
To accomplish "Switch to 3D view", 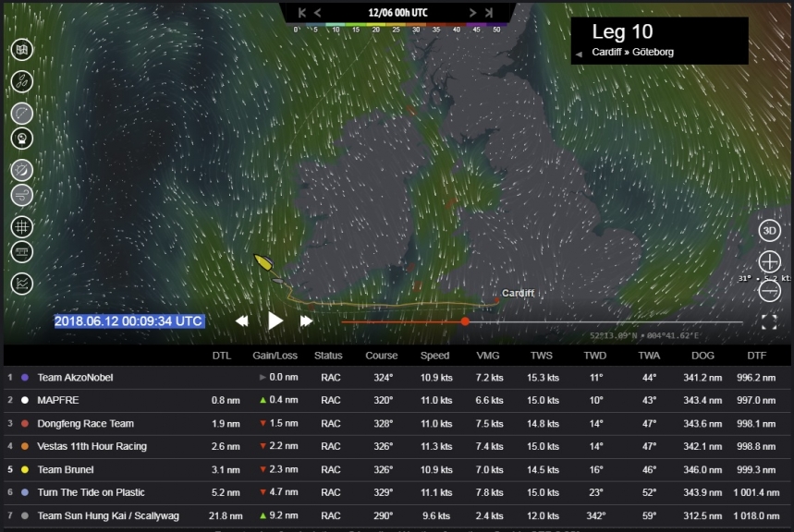I will tap(769, 231).
